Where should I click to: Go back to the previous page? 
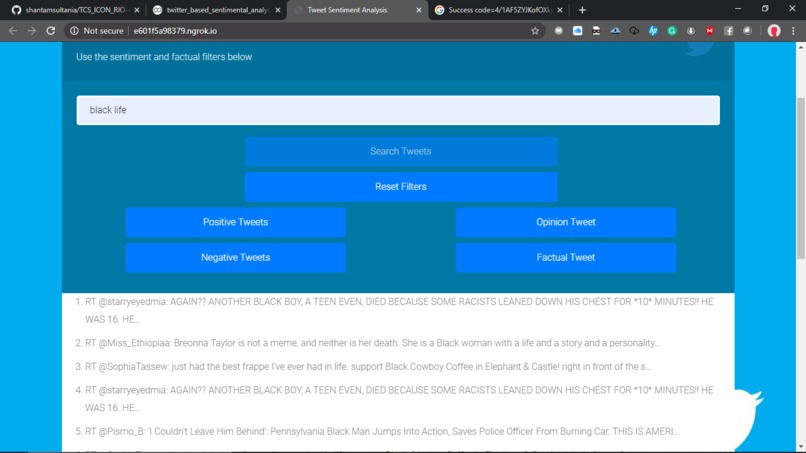coord(13,31)
